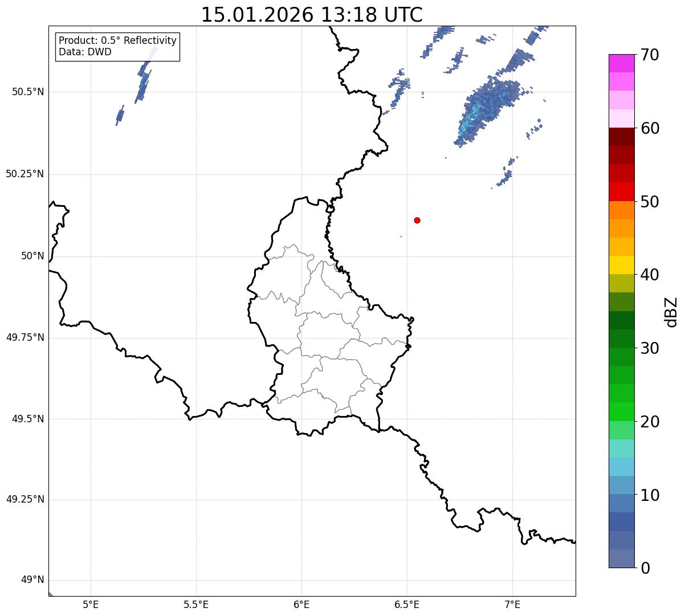Click the 6.5°E longitude label
This screenshot has height=616, width=685.
pyautogui.click(x=407, y=604)
